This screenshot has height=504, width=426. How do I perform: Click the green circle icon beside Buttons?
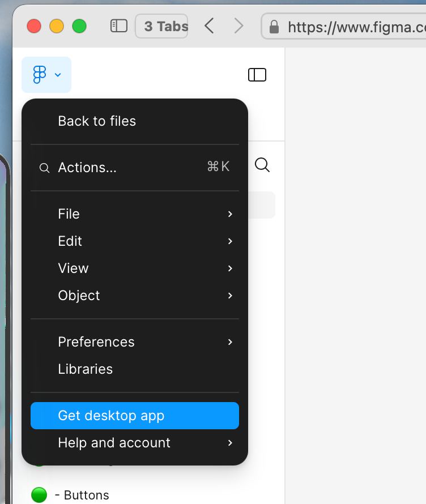pyautogui.click(x=39, y=494)
